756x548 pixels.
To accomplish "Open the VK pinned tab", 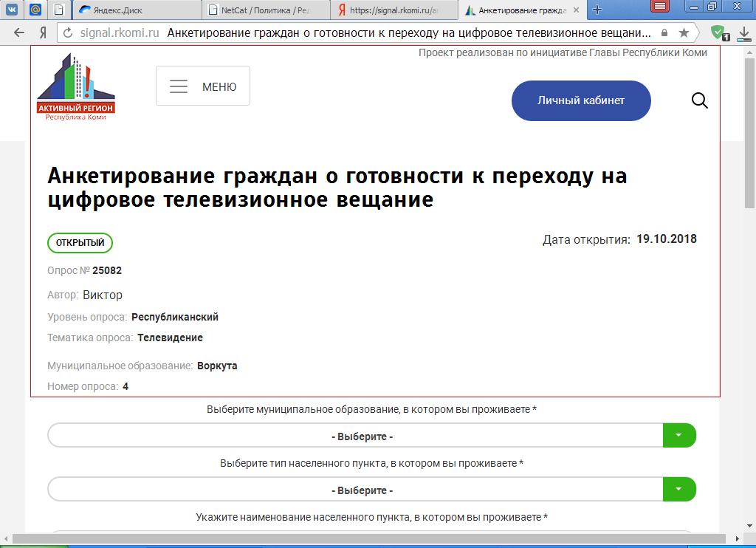I will click(x=13, y=10).
